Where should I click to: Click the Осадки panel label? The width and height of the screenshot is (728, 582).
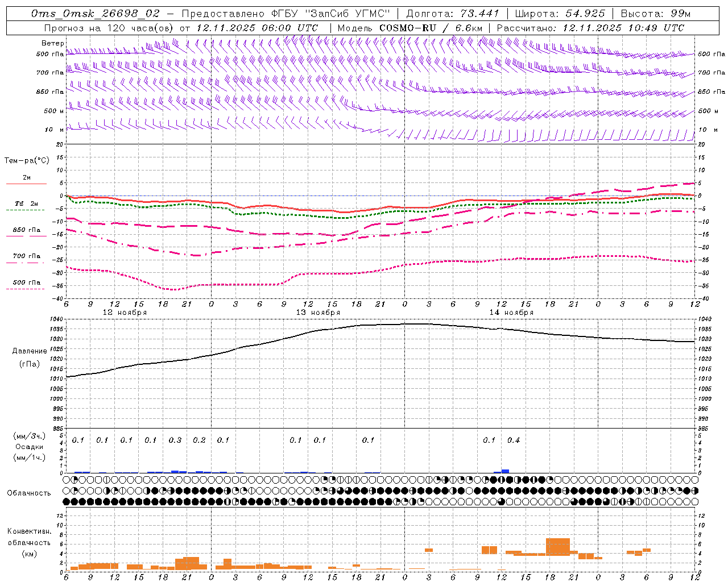click(x=29, y=447)
